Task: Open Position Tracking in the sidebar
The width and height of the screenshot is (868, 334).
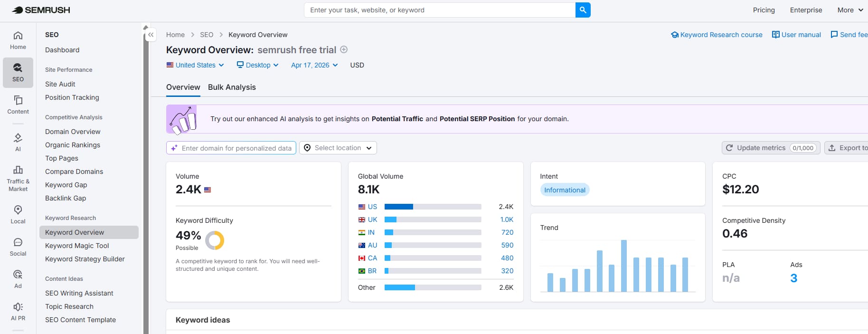Action: 72,97
